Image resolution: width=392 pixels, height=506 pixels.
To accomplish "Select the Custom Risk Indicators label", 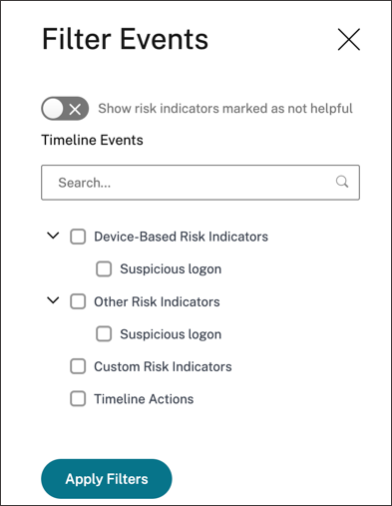I will (163, 367).
